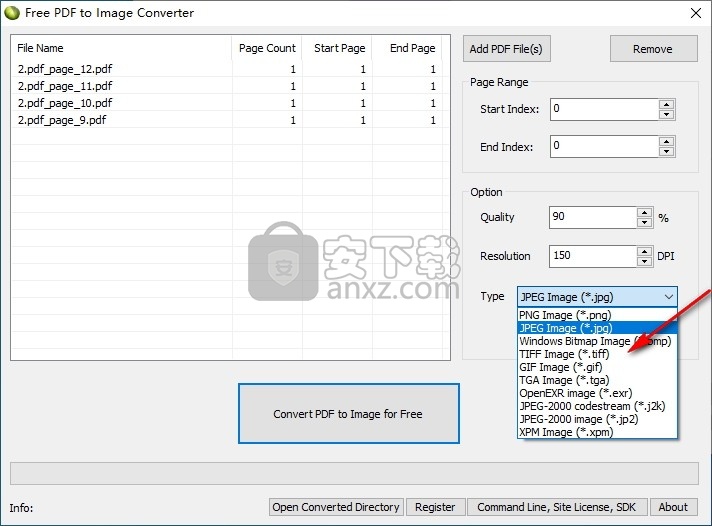
Task: Click the empty conversion progress bar
Action: point(354,474)
